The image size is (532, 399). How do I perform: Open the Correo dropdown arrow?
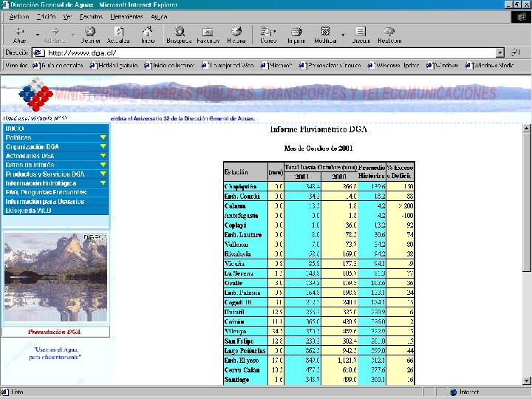pos(274,31)
